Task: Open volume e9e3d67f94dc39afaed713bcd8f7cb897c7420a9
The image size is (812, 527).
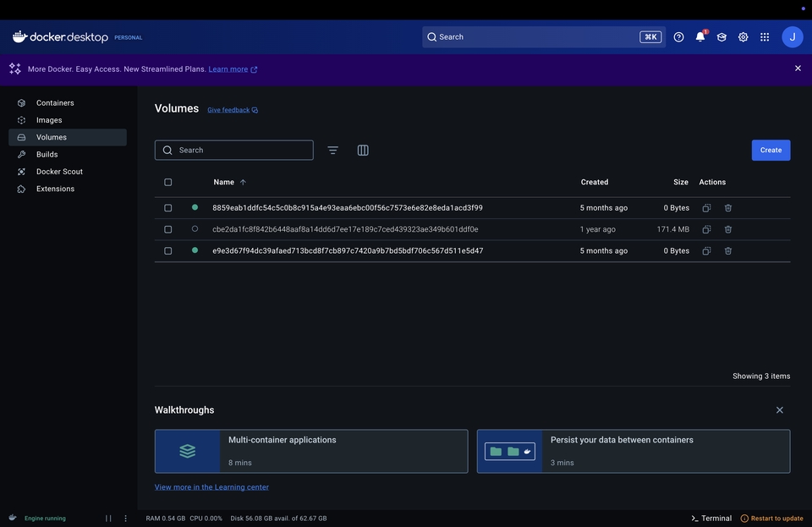Action: click(x=348, y=250)
